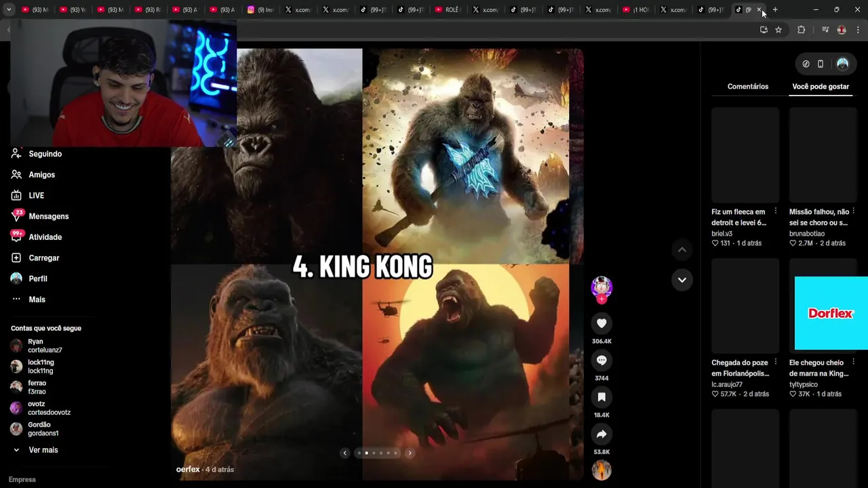Show the next carousel photo
The height and width of the screenshot is (488, 868).
coord(410,453)
